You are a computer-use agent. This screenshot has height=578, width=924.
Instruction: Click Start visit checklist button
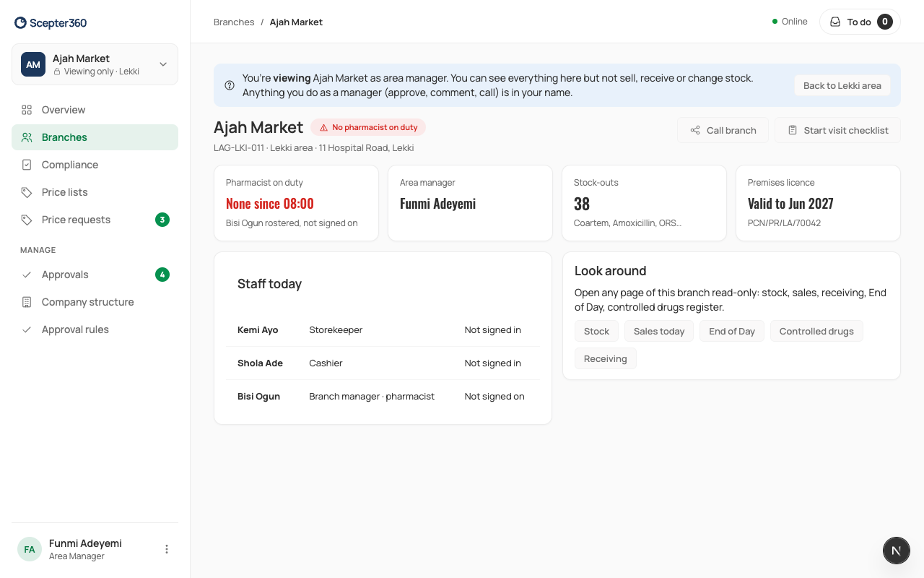tap(837, 130)
